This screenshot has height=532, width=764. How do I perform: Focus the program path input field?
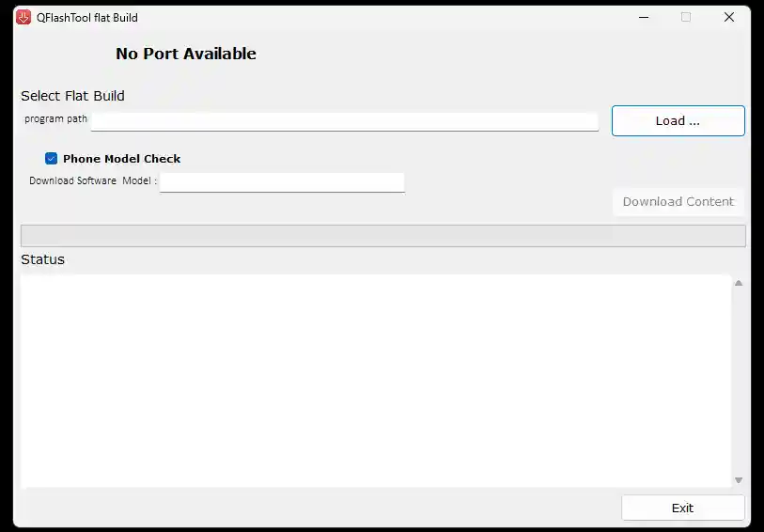(345, 121)
